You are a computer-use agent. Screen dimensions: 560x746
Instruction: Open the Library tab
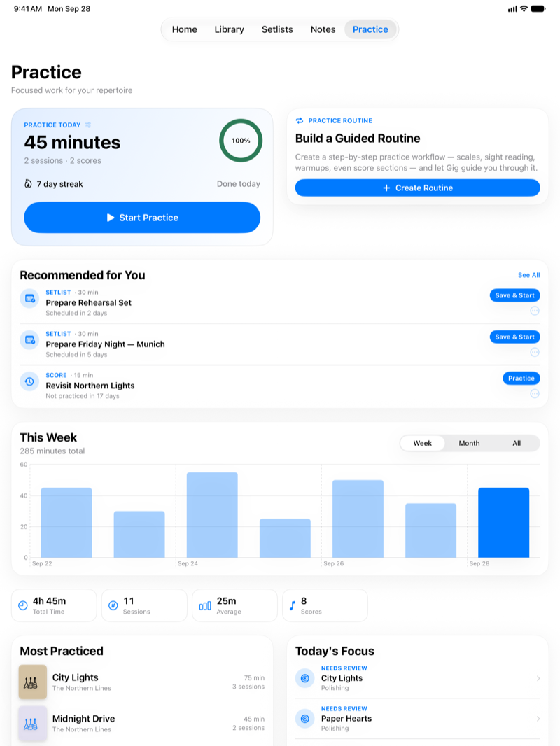tap(230, 29)
